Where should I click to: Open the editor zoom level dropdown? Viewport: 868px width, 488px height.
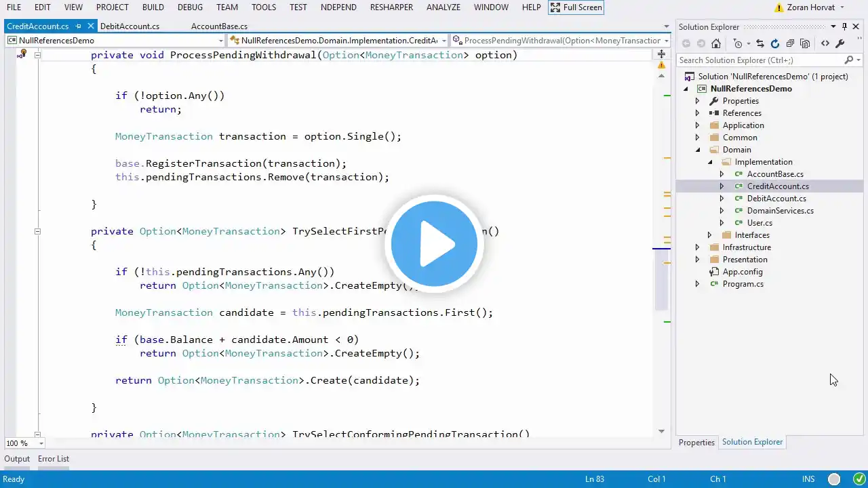click(x=41, y=443)
